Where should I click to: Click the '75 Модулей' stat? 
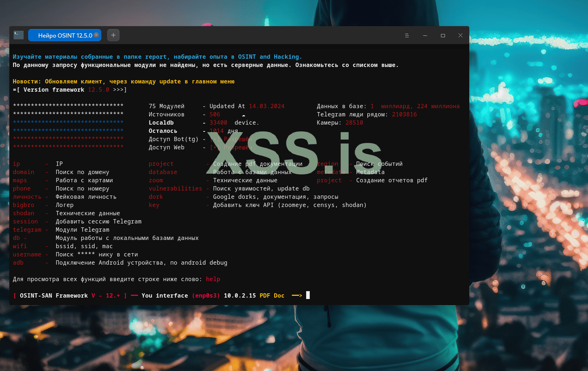167,106
